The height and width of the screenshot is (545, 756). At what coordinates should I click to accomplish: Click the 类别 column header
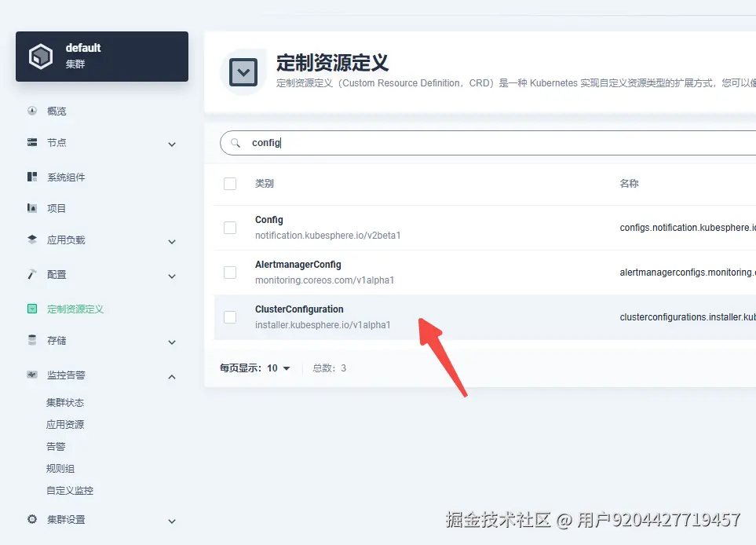coord(265,184)
